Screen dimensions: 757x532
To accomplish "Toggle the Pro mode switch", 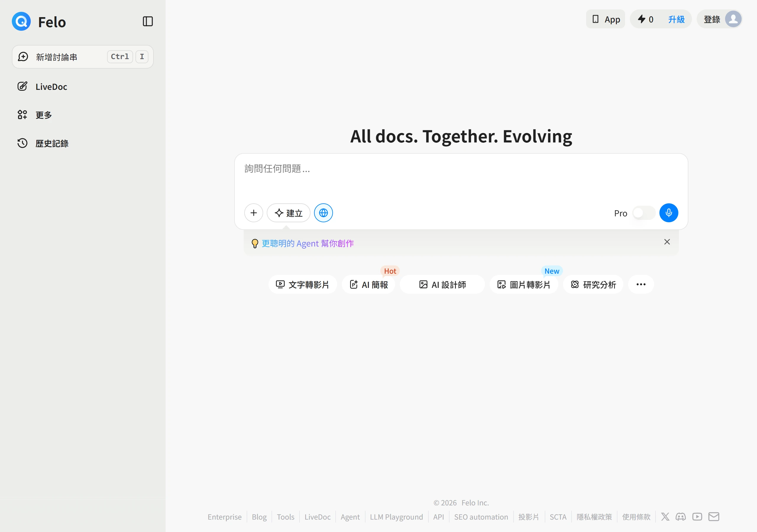I will (643, 213).
